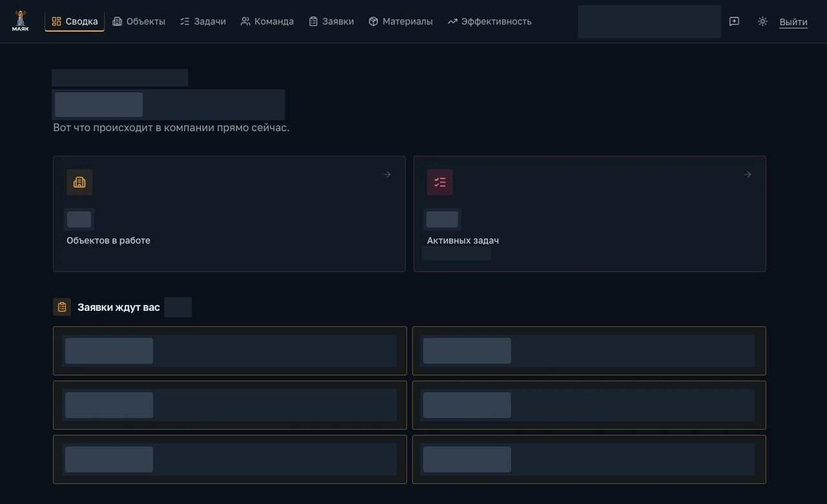Click the Заявки ждут вас heading
The width and height of the screenshot is (827, 504).
(x=119, y=308)
